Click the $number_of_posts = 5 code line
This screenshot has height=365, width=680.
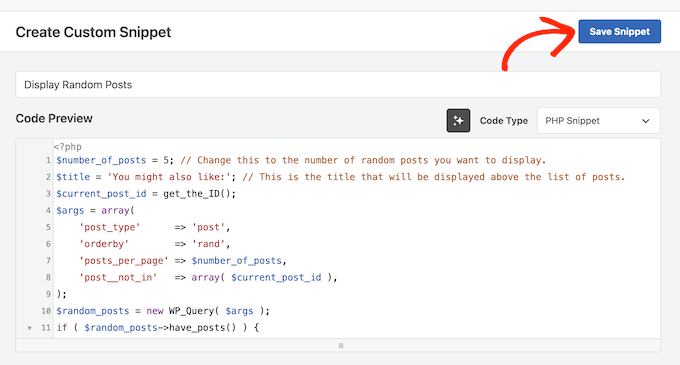pos(114,160)
